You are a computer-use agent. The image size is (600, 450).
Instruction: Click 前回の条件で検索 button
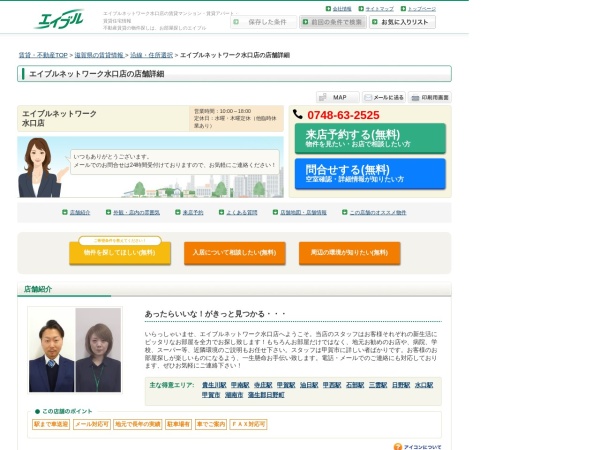click(333, 22)
